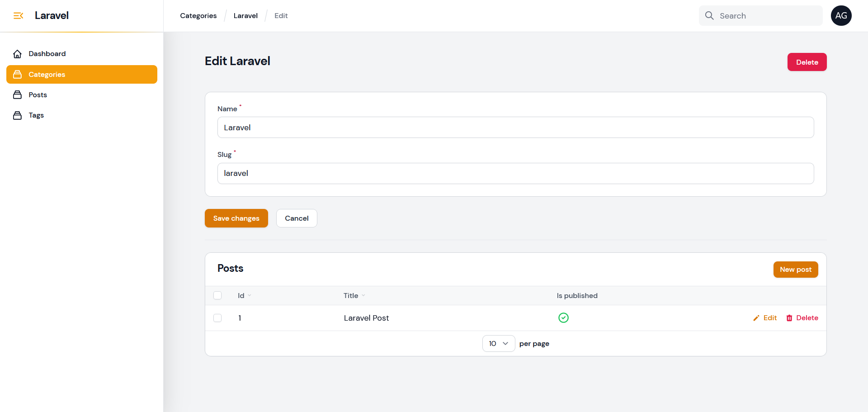The width and height of the screenshot is (868, 412).
Task: Click Categories breadcrumb link
Action: click(198, 16)
